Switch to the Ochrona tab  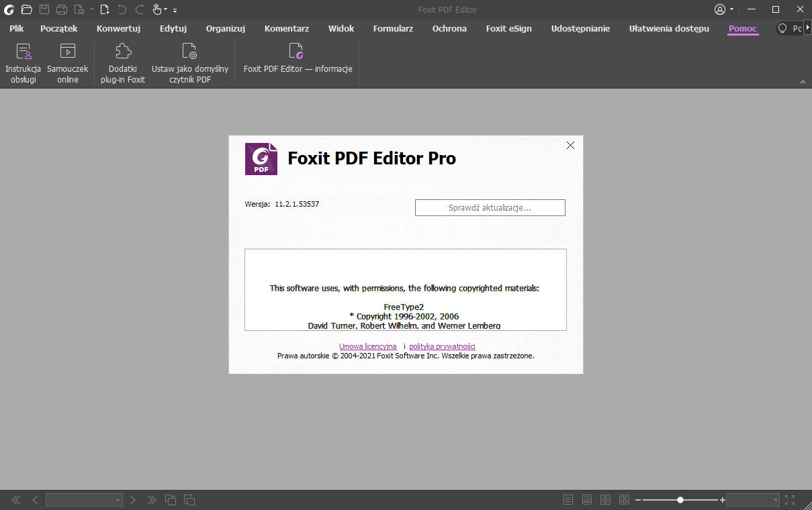tap(449, 28)
